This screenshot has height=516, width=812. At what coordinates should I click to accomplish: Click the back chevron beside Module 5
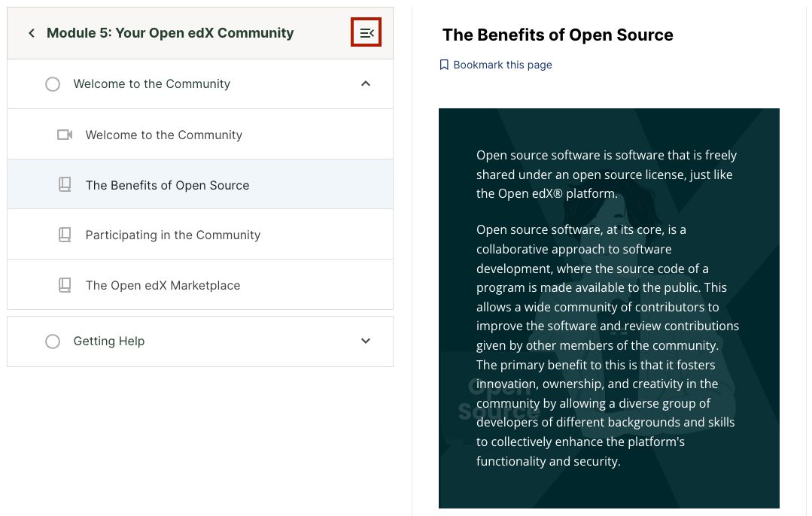32,33
